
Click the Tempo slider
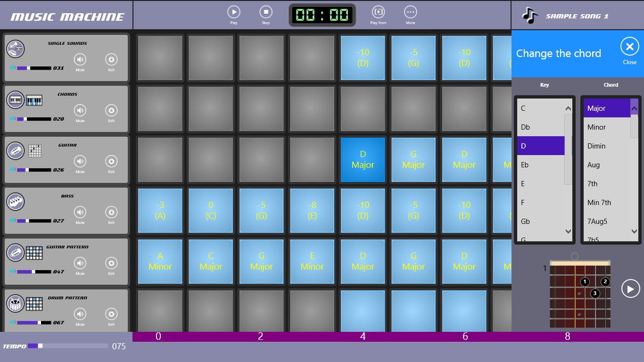point(67,346)
